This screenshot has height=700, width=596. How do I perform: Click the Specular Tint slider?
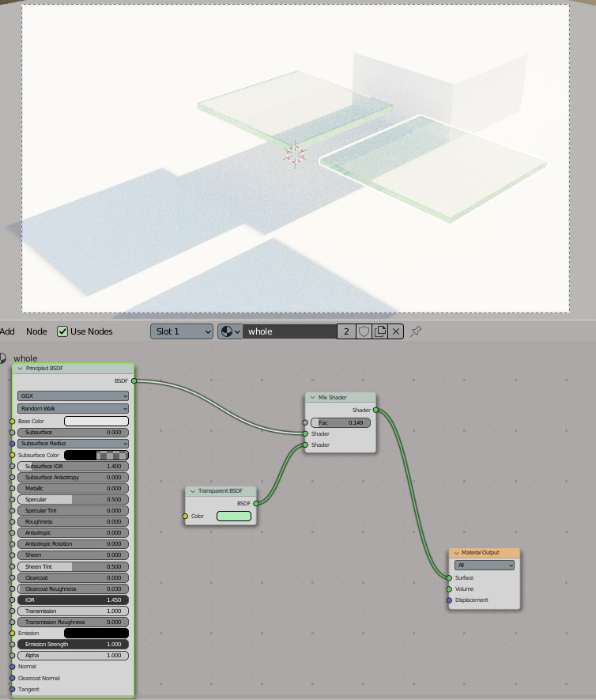point(74,510)
